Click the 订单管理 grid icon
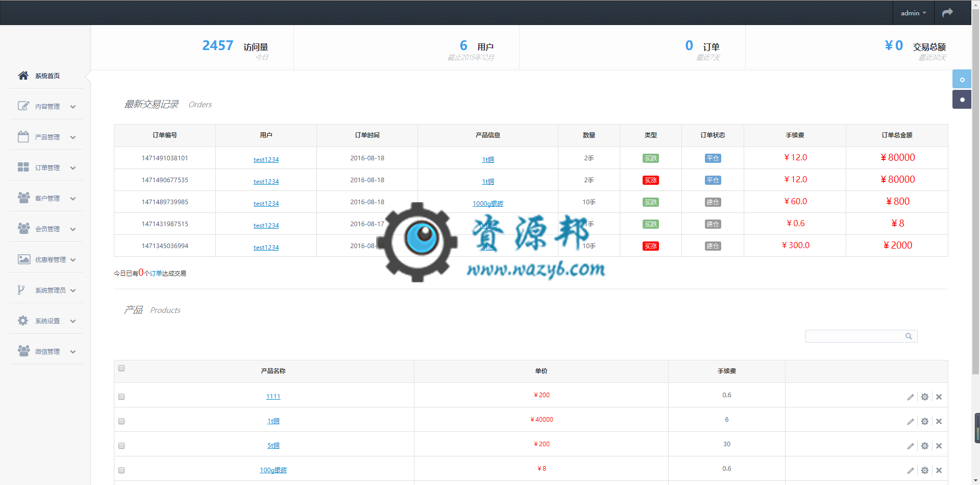Viewport: 980px width, 485px height. (23, 167)
